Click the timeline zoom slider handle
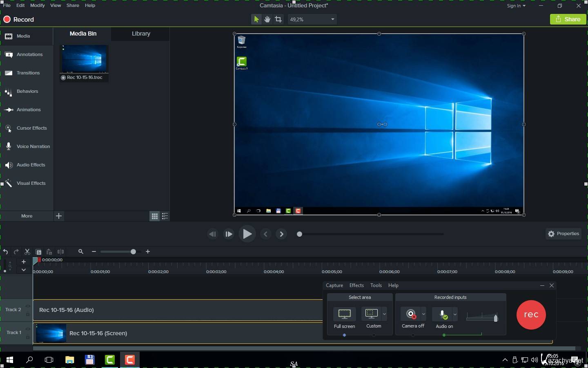588x368 pixels. coord(133,252)
